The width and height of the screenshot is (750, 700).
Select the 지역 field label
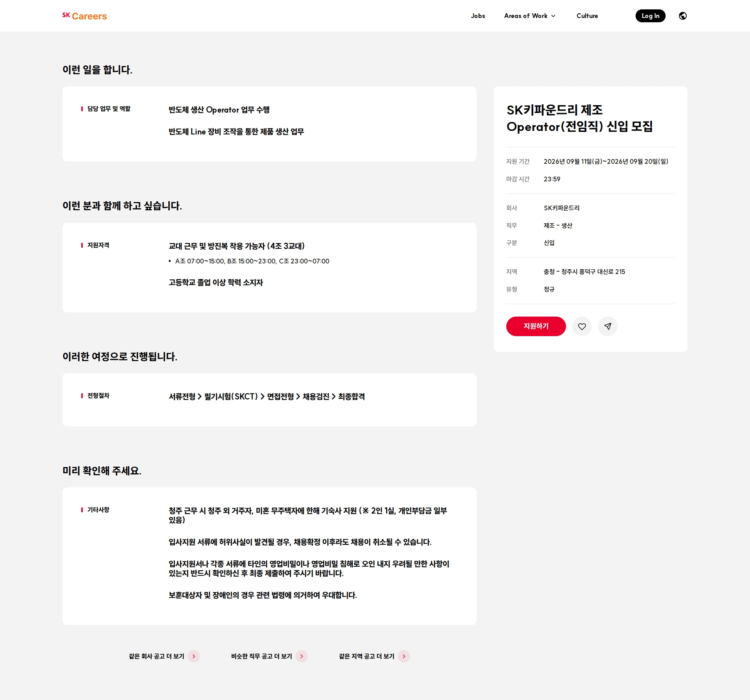(512, 272)
